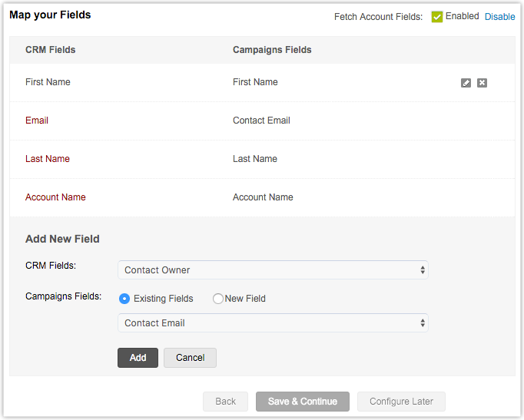Select the Account Name CRM field row
This screenshot has width=524, height=420.
(x=55, y=197)
